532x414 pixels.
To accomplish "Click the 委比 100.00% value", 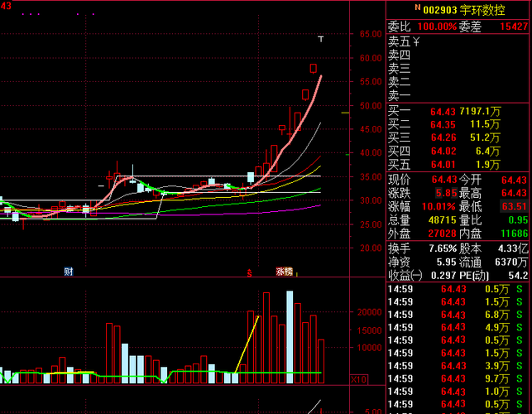I will point(437,26).
